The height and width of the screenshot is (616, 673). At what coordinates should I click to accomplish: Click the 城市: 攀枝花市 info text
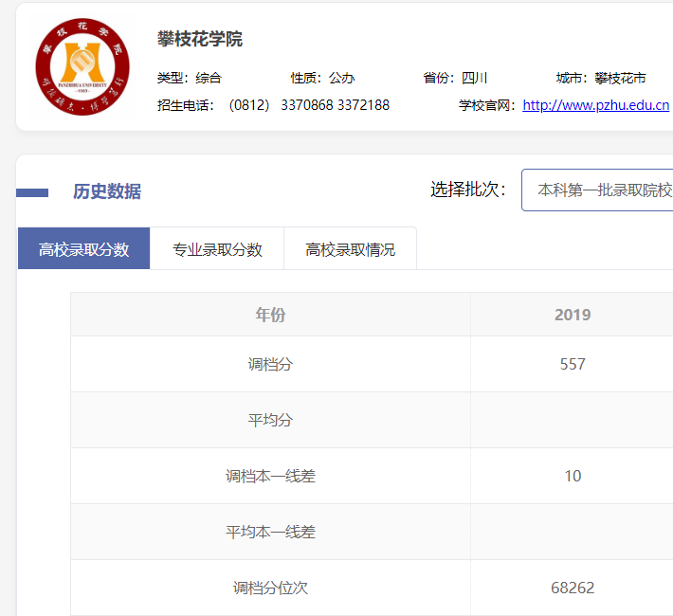coord(601,78)
